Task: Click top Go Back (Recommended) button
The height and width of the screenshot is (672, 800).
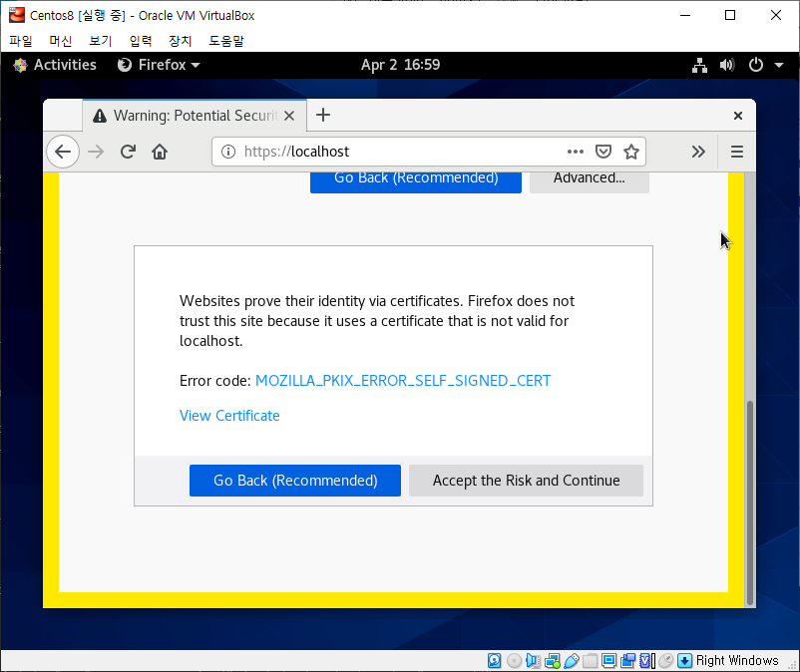Action: 416,182
